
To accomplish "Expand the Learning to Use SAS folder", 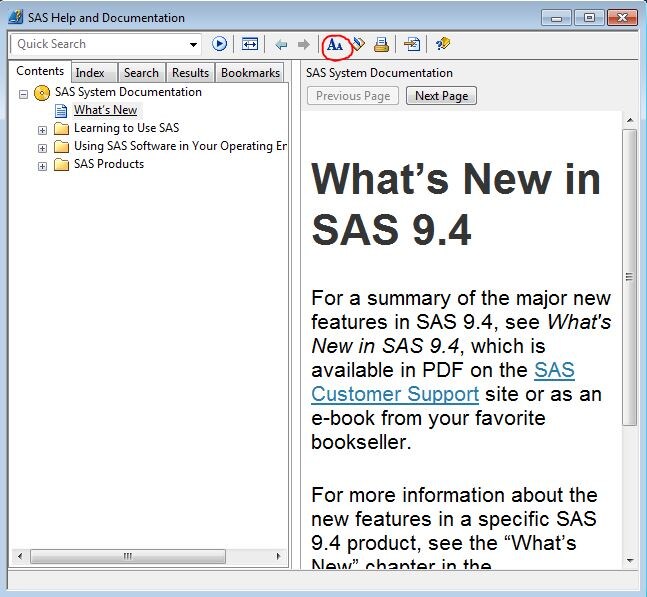I will [x=42, y=129].
